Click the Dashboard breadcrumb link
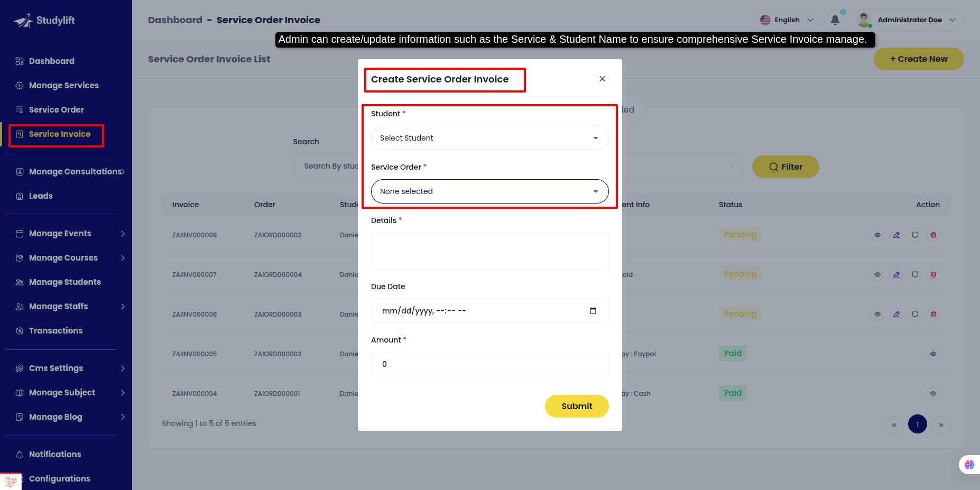980x490 pixels. (x=175, y=20)
